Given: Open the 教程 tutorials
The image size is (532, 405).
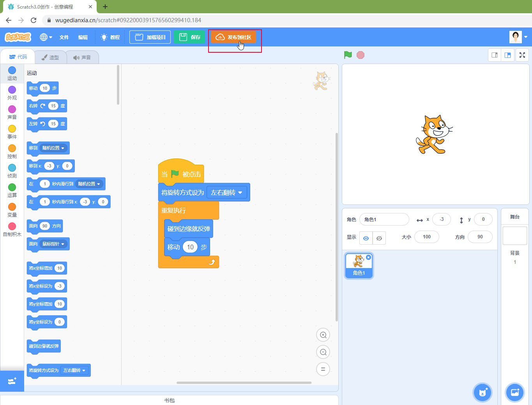Looking at the screenshot, I should pyautogui.click(x=110, y=37).
